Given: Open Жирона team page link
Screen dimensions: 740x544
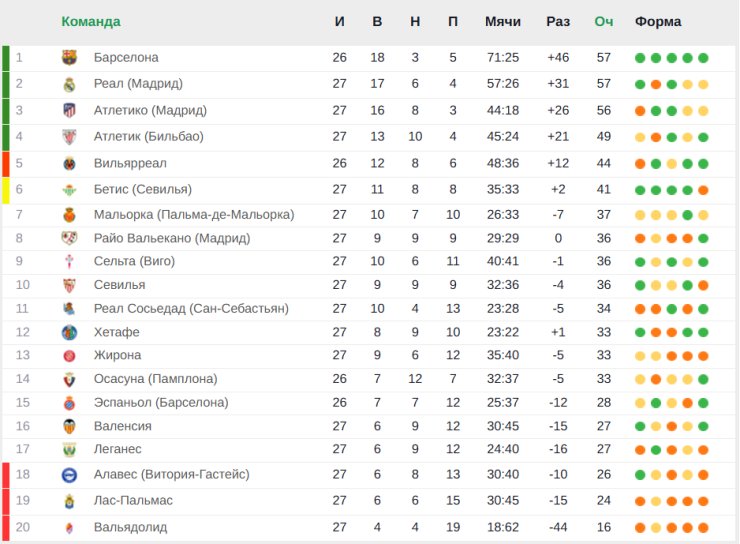Looking at the screenshot, I should click(x=117, y=355).
